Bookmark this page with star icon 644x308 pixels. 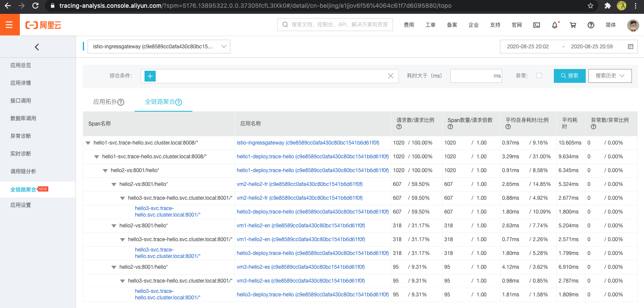point(591,6)
